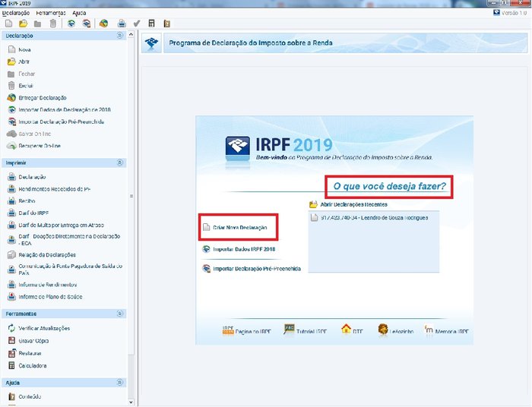The image size is (532, 407).
Task: Select Importar Declaração Pré-Preenchida in sidebar
Action: tap(55, 121)
